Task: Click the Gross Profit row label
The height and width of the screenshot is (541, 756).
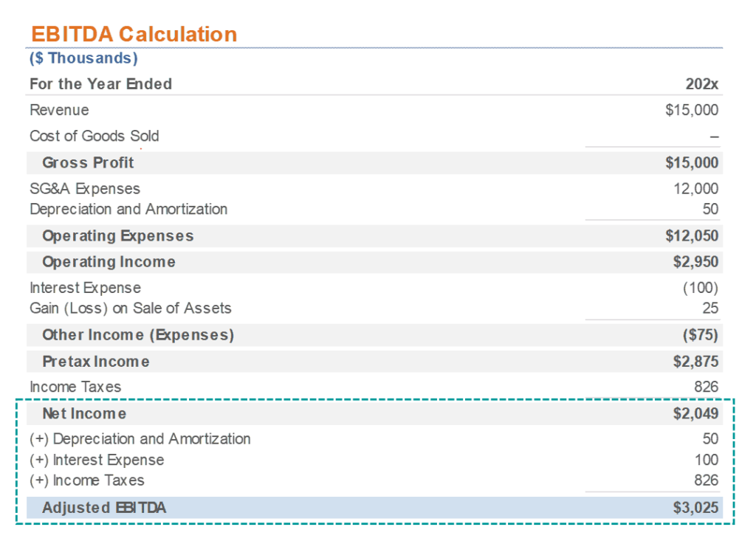Action: (88, 162)
